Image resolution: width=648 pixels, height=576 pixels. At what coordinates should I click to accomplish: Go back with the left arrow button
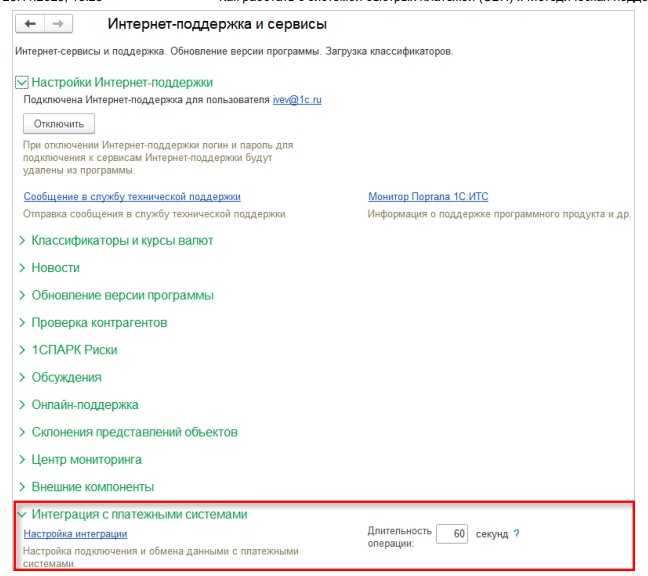(x=30, y=24)
